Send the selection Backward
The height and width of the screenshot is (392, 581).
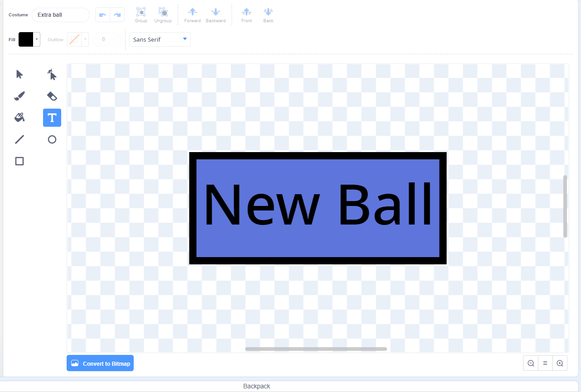click(x=215, y=14)
